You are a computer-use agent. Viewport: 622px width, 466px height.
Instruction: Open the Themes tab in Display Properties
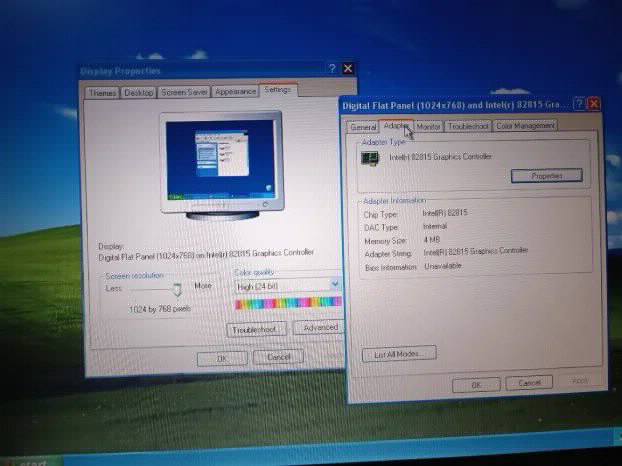(x=102, y=93)
